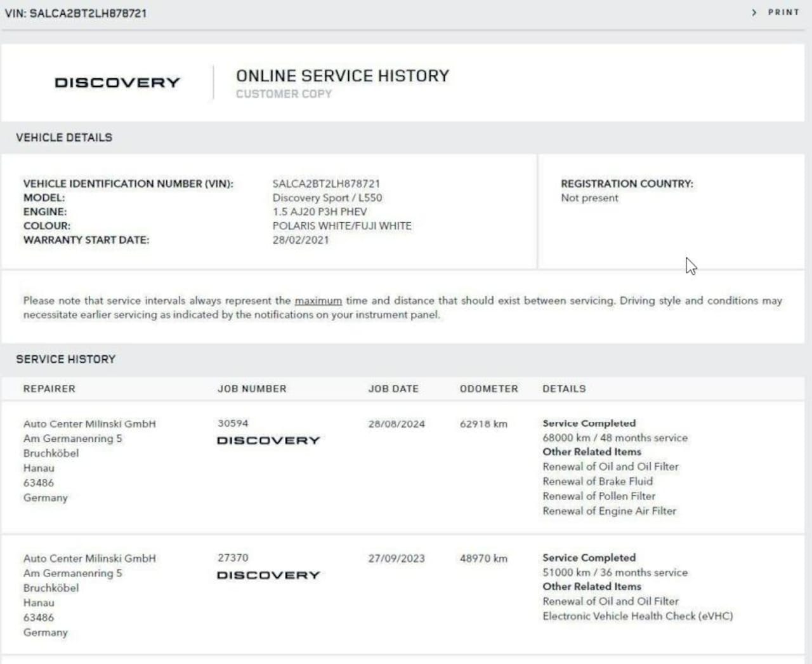Click the 'CUSTOMER COPY' subtitle
The height and width of the screenshot is (664, 812).
[x=284, y=94]
